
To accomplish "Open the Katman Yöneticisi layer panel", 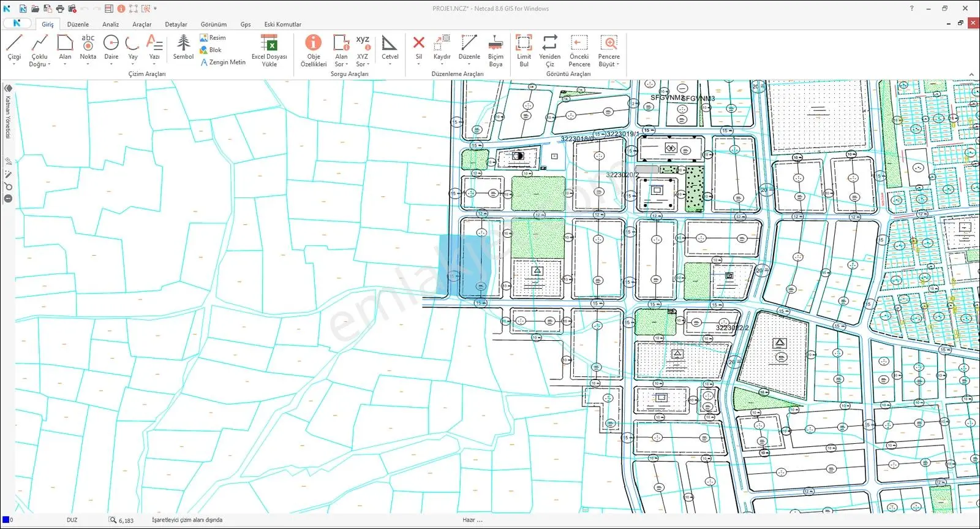I will pyautogui.click(x=8, y=113).
